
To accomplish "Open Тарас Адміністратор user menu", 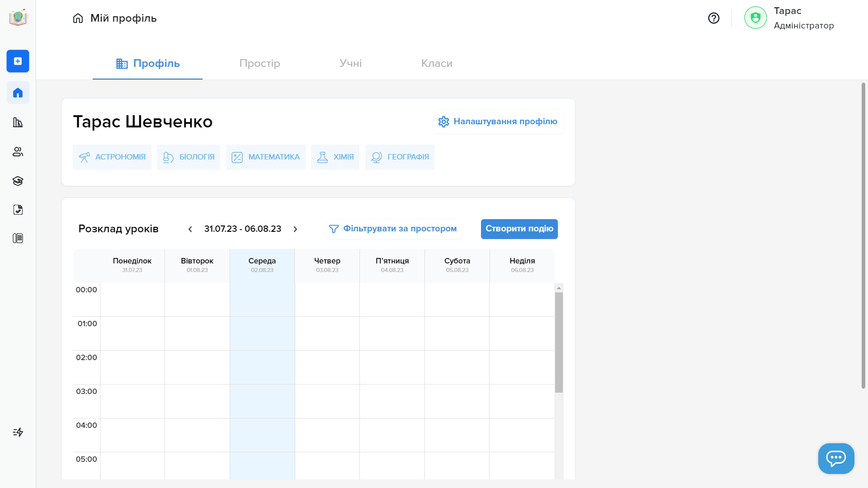I will tap(789, 18).
